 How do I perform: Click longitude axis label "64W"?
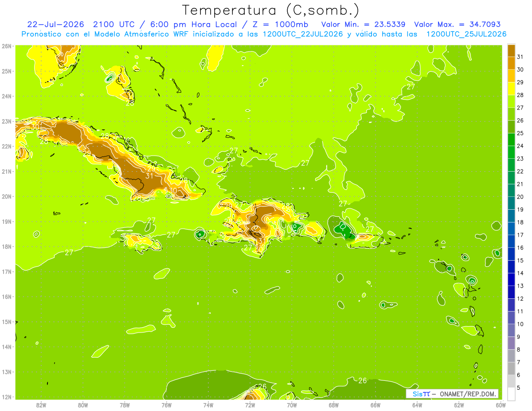pos(417,405)
